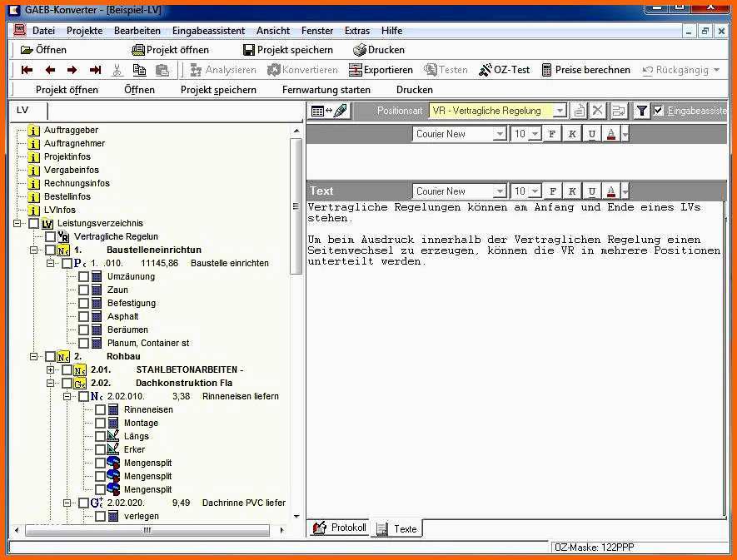Expand 2.01. STAHLBETONARBEITEN node

[50, 370]
